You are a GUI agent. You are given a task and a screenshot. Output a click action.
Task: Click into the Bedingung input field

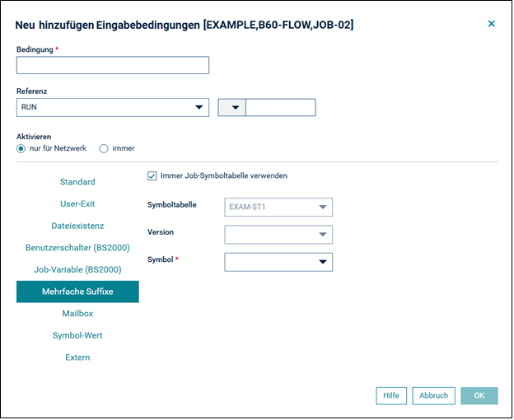click(113, 65)
